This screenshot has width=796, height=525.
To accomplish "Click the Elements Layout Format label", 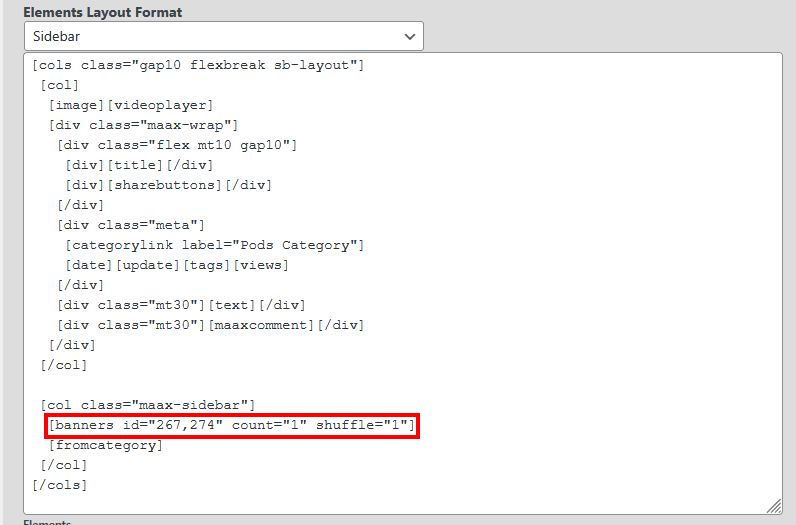I will click(103, 13).
